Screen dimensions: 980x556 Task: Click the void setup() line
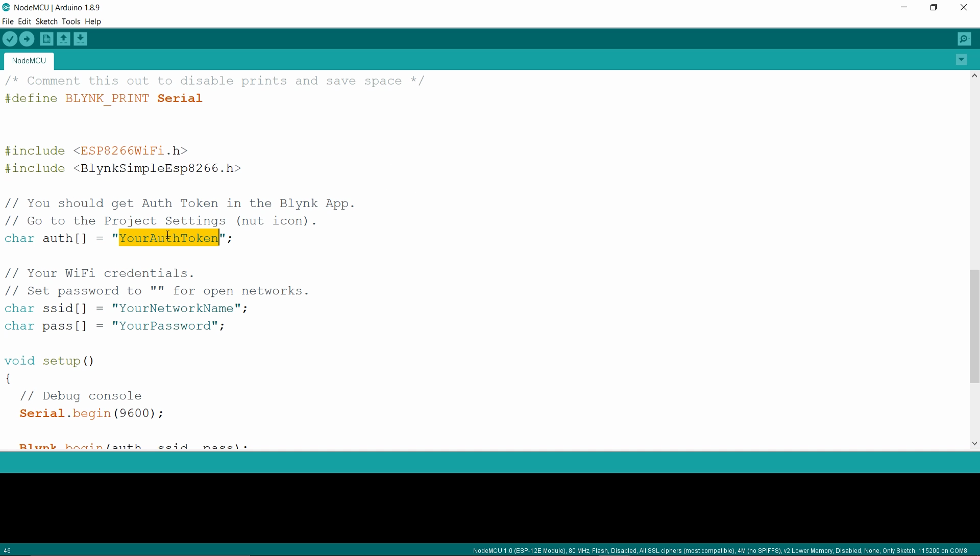[x=50, y=361]
